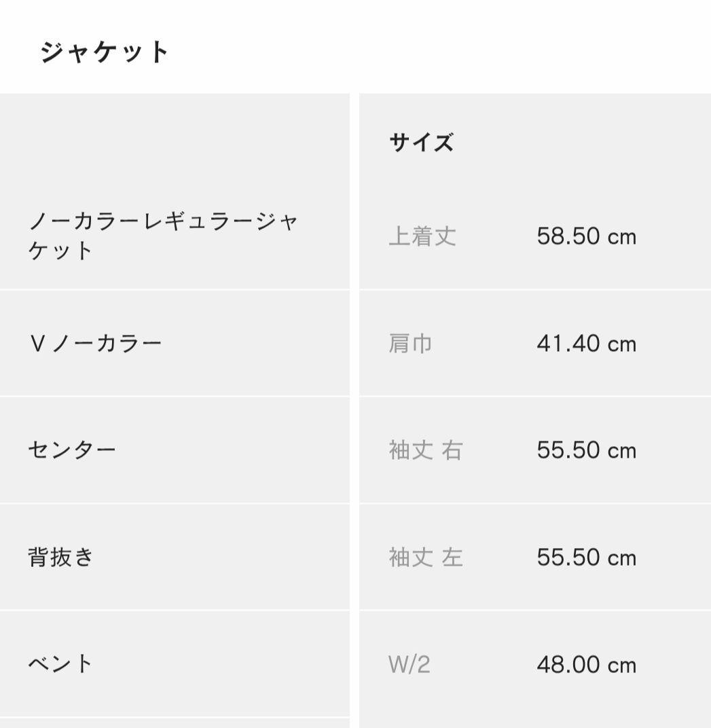Click the 上着丈 measurement label

tap(422, 236)
